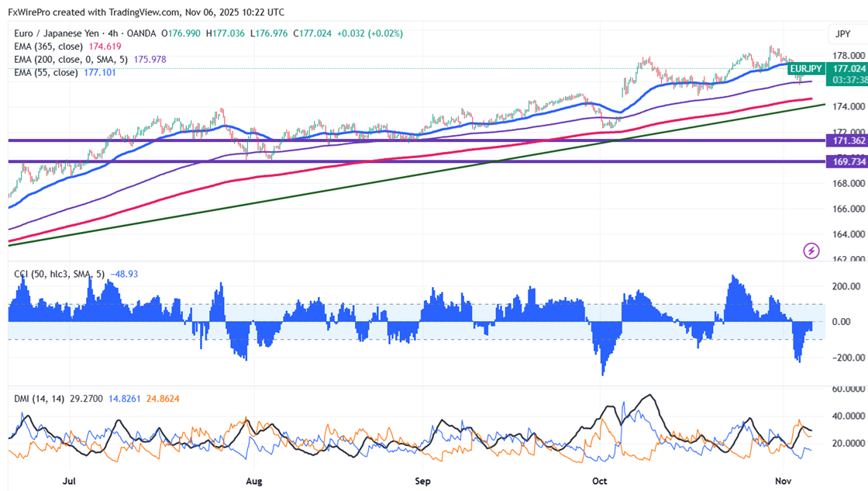Image resolution: width=868 pixels, height=491 pixels.
Task: Click the open price O176.990 value
Action: coord(181,33)
